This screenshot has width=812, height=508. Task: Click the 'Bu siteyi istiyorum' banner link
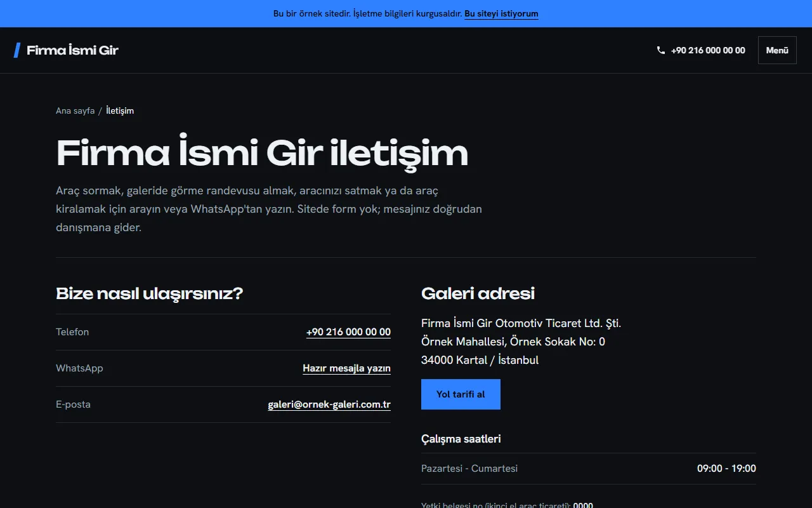(501, 13)
